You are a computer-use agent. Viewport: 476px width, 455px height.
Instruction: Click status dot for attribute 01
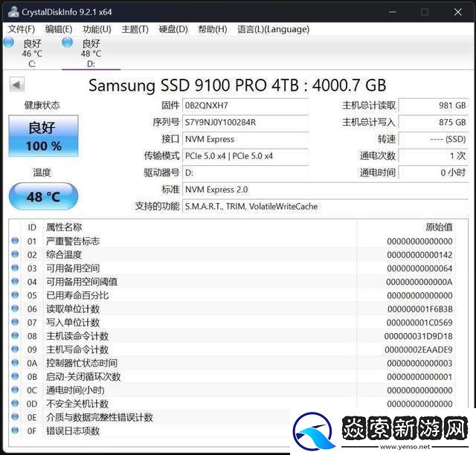(15, 241)
